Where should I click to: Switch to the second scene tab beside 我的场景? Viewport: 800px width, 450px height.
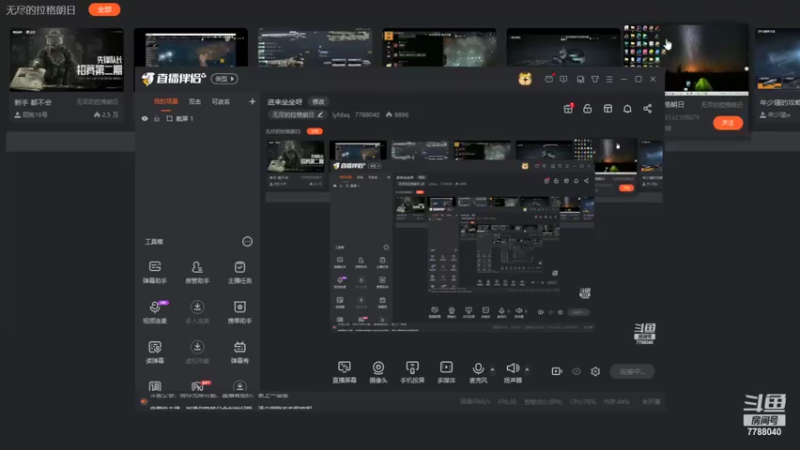click(195, 102)
